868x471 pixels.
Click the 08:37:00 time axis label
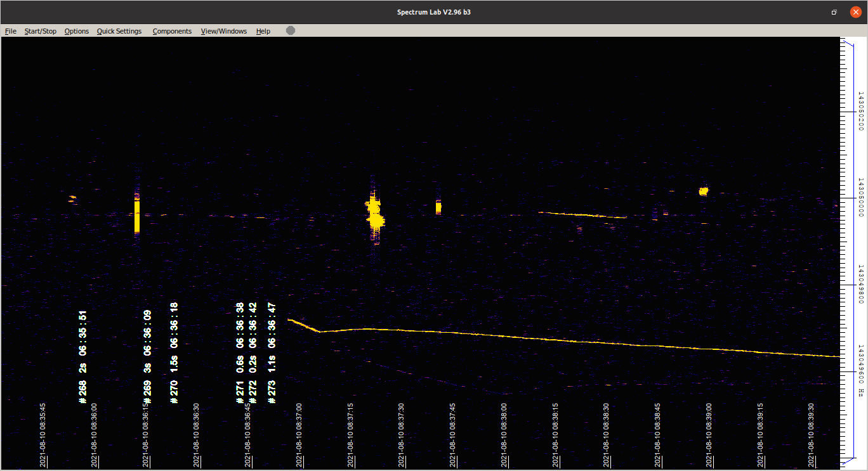tap(299, 435)
